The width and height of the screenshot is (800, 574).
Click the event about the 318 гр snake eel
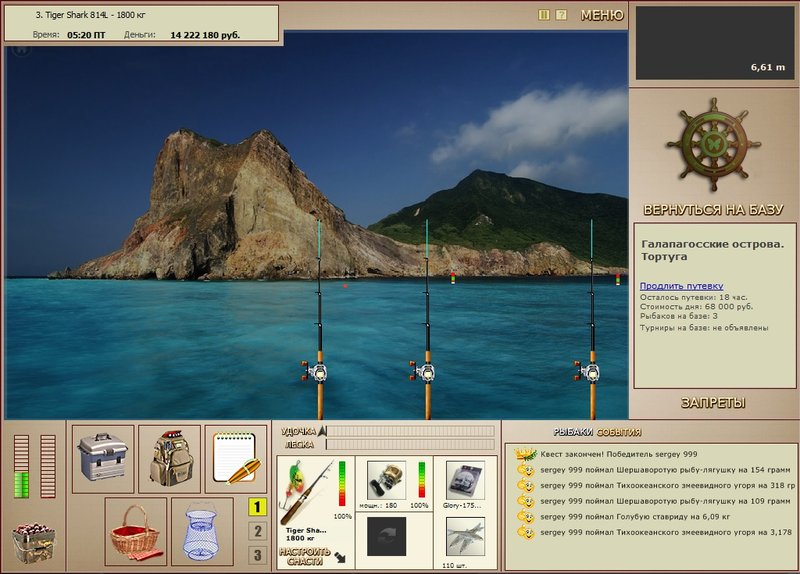click(x=668, y=485)
